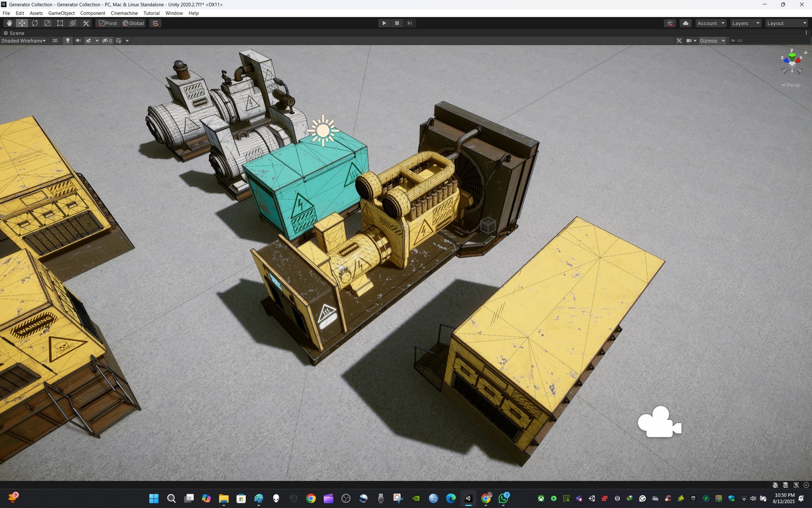Expand the Gizmos options arrow

point(723,41)
